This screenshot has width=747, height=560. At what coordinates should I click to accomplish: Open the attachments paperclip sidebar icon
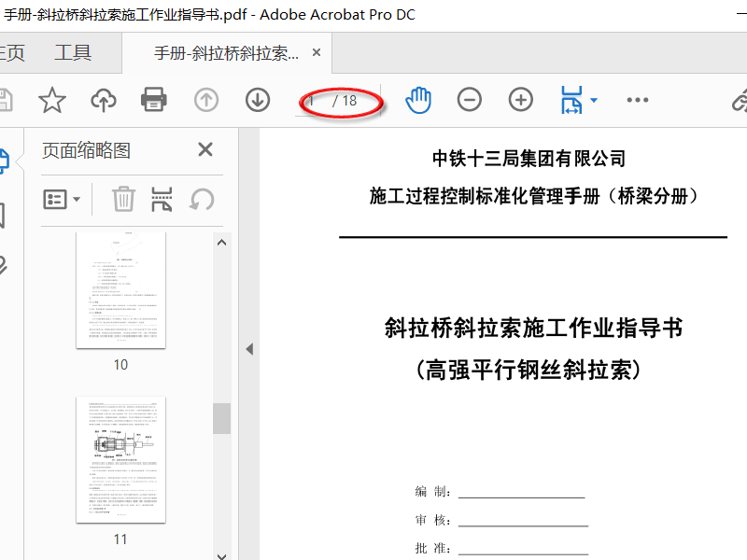click(x=3, y=266)
